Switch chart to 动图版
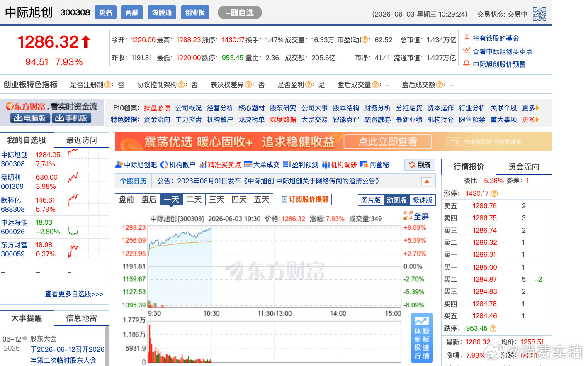Viewport: 588px width, 366px height. (x=396, y=200)
